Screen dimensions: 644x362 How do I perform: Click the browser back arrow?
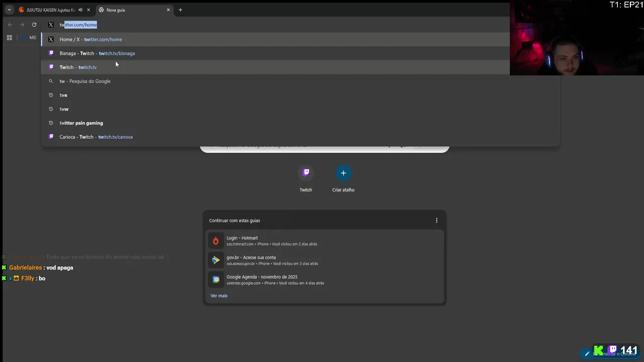[x=10, y=25]
